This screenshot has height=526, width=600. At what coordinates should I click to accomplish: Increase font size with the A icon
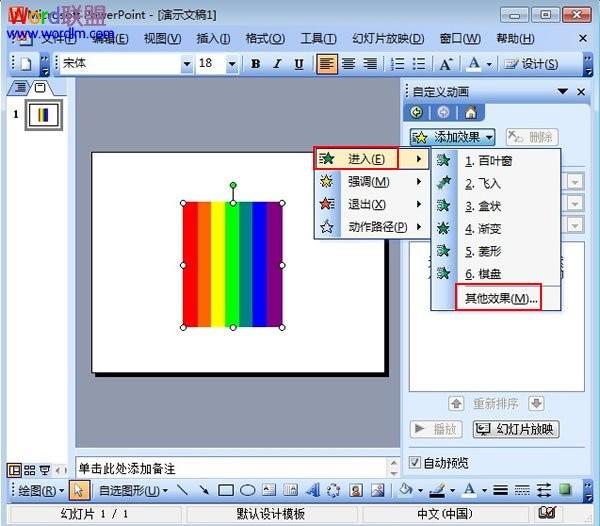[x=446, y=64]
